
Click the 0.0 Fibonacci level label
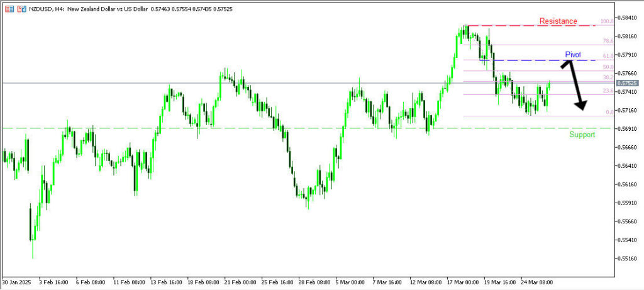tap(609, 112)
